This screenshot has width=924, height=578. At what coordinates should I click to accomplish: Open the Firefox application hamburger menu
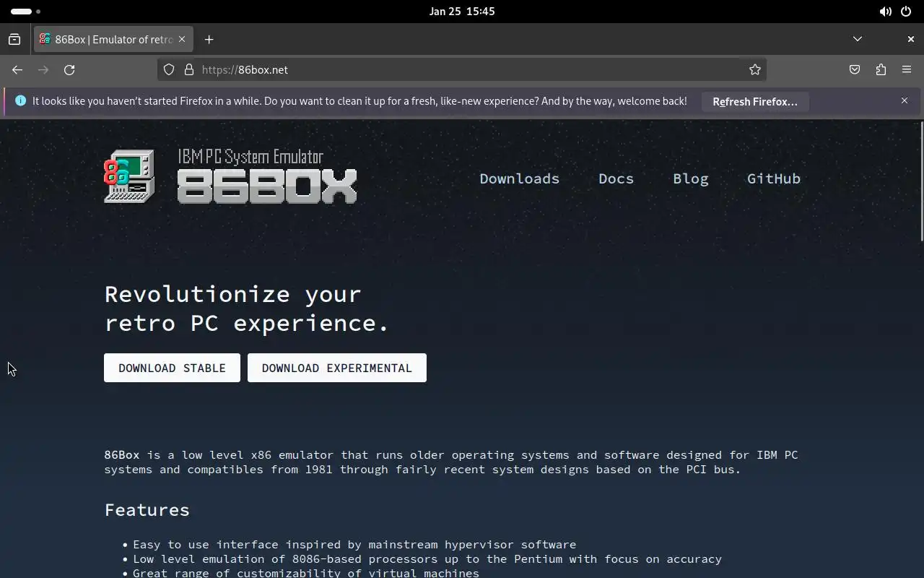pos(907,70)
